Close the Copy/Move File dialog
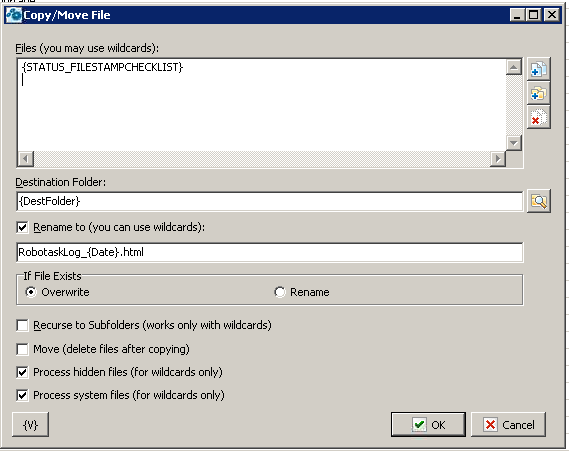Screen dimensions: 569x452 point(552,15)
